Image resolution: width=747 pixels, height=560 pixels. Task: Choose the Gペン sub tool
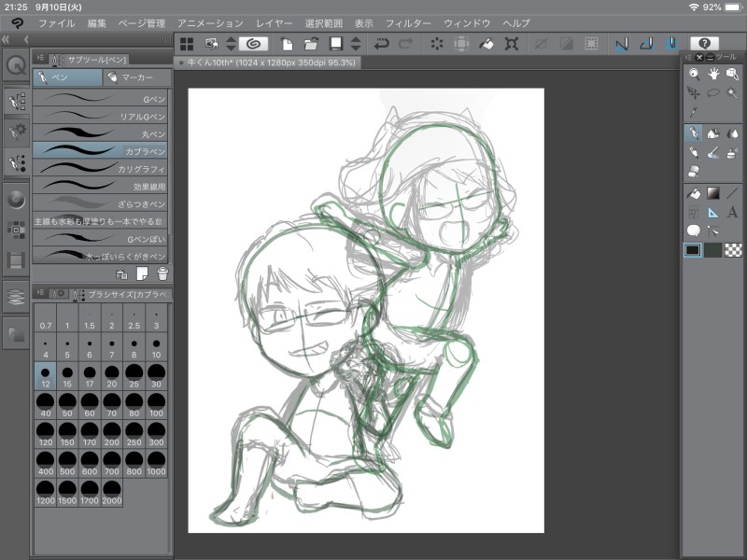pyautogui.click(x=100, y=99)
